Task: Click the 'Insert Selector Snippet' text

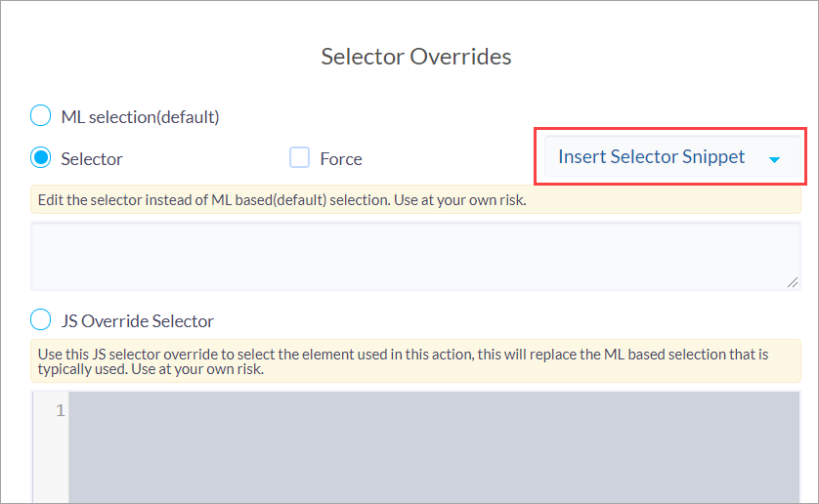Action: coord(651,156)
